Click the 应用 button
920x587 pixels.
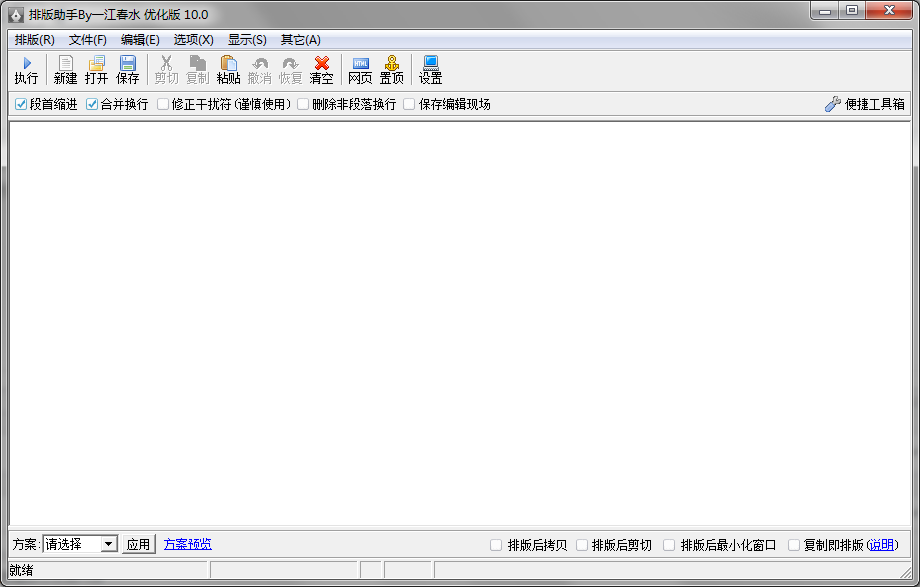click(138, 544)
